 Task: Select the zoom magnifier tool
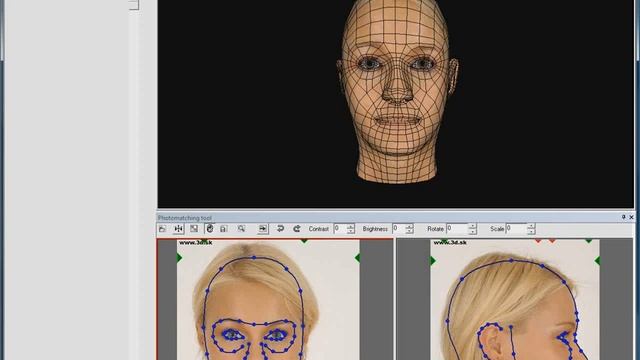tap(241, 229)
